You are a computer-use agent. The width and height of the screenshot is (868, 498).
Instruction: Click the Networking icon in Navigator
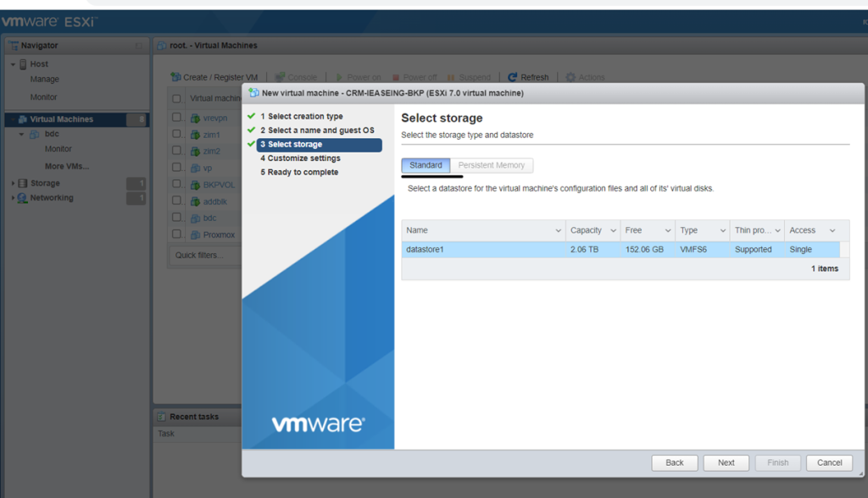23,198
